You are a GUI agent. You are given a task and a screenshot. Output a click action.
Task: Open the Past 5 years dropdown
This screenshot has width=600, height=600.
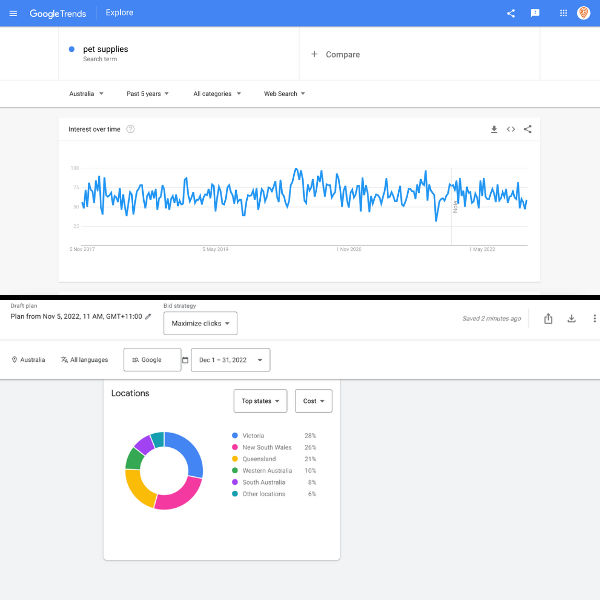(x=147, y=94)
